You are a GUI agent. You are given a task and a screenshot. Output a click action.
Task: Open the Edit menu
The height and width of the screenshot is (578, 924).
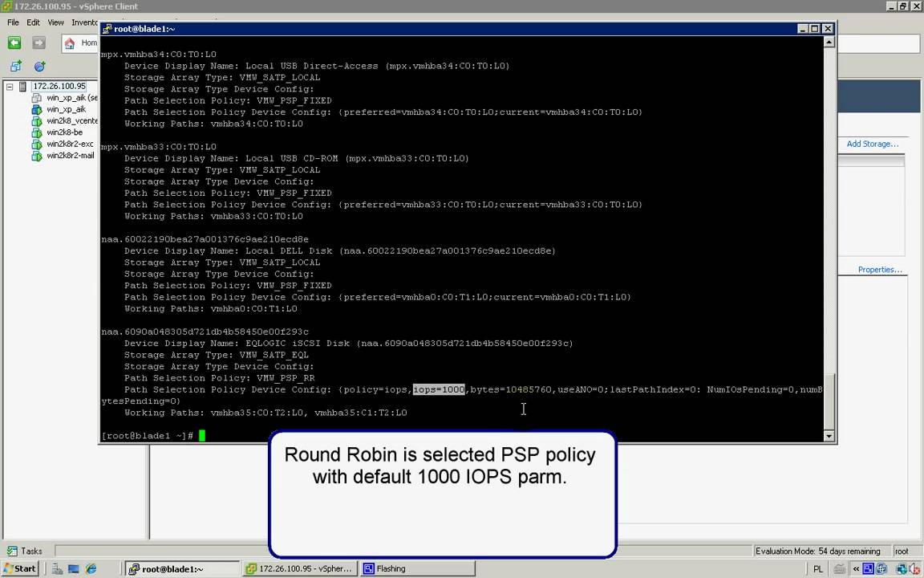click(33, 22)
